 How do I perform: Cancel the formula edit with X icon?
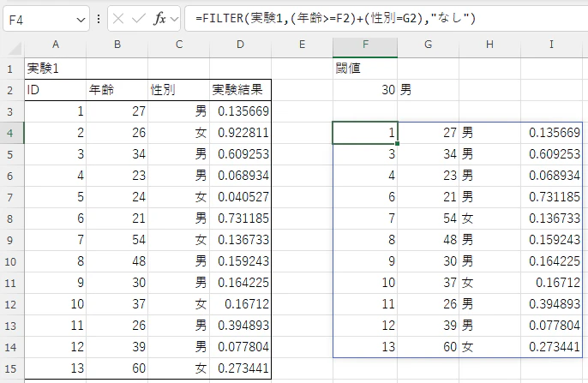point(118,19)
